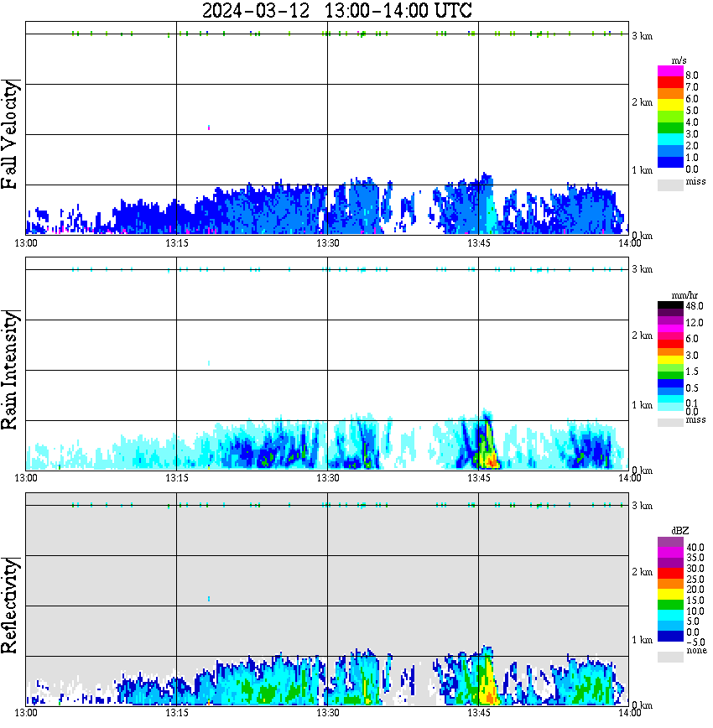This screenshot has width=713, height=728.
Task: Click the Reflectivity axis label
Action: [10, 606]
